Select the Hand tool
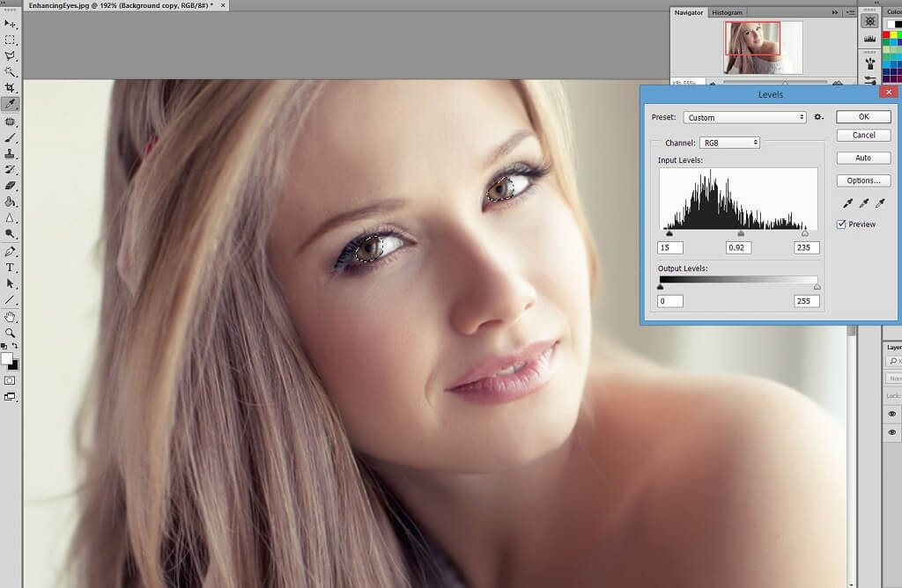The height and width of the screenshot is (588, 902). click(x=10, y=317)
